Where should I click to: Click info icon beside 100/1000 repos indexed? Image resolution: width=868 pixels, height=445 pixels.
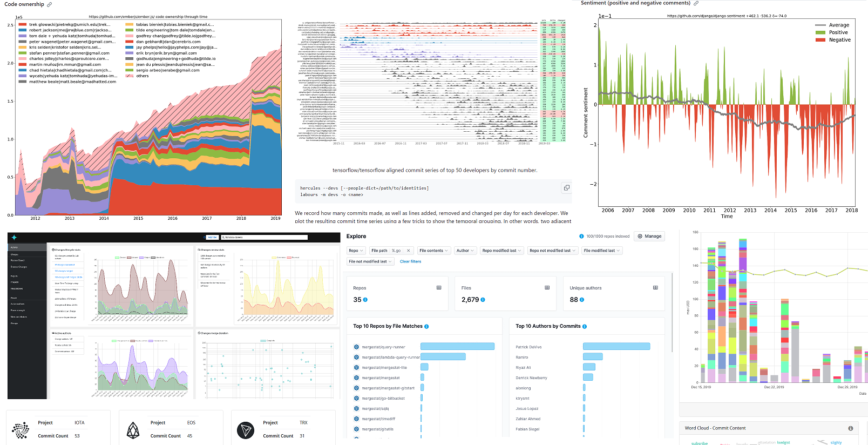[x=581, y=236]
